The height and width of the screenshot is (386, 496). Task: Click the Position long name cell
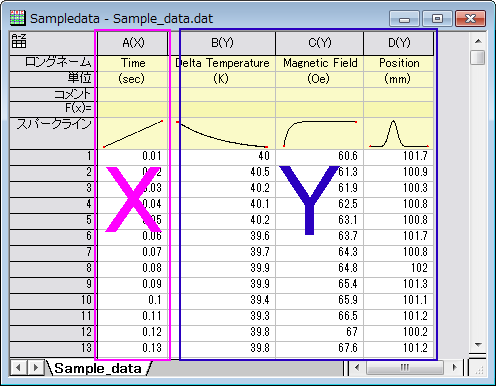(x=399, y=63)
